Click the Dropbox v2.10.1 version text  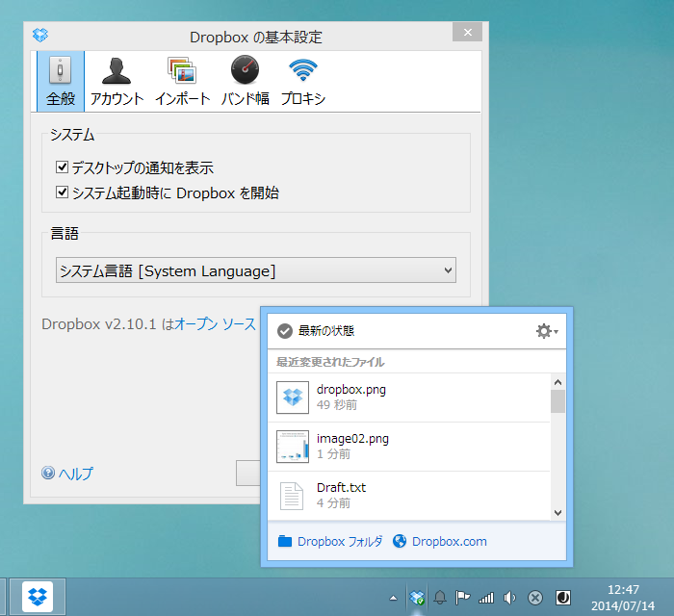pos(98,324)
